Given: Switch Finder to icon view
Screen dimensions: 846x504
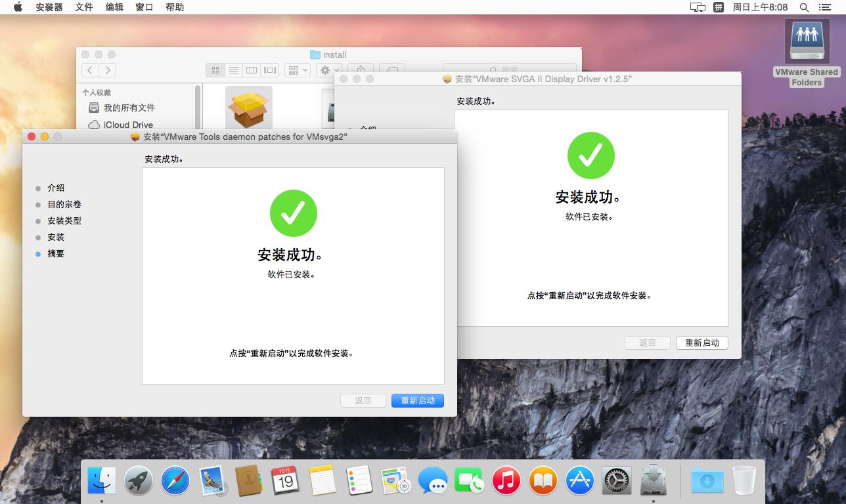Looking at the screenshot, I should [215, 70].
